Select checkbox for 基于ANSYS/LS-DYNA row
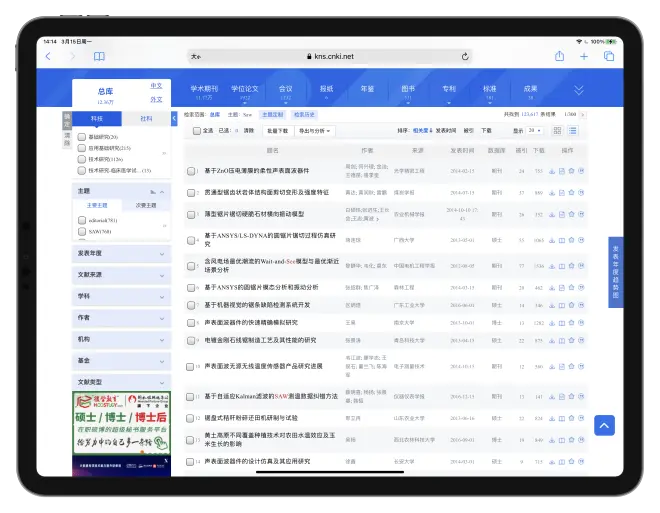The height and width of the screenshot is (513, 660). point(191,240)
